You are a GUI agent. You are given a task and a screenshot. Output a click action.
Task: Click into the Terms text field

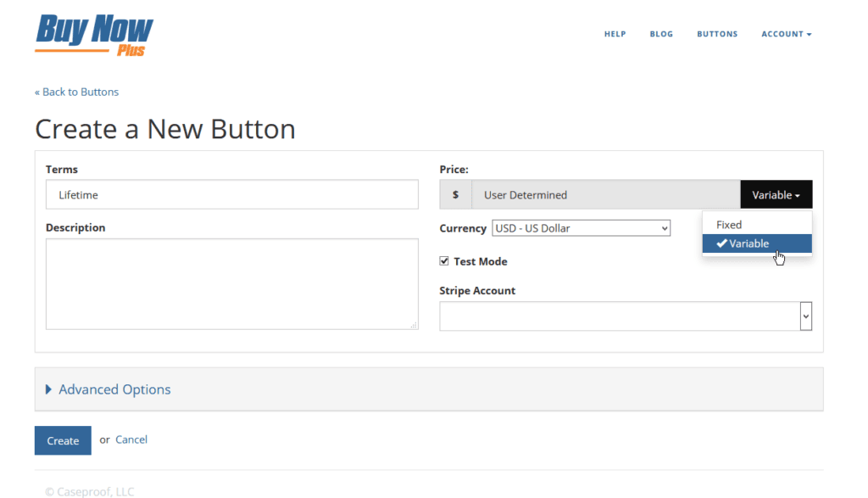point(231,194)
